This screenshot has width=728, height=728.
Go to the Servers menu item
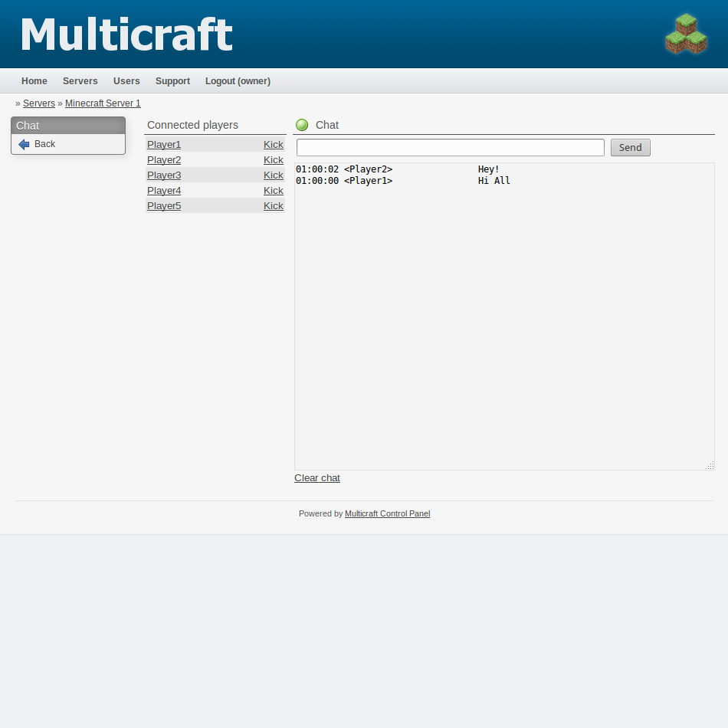80,80
